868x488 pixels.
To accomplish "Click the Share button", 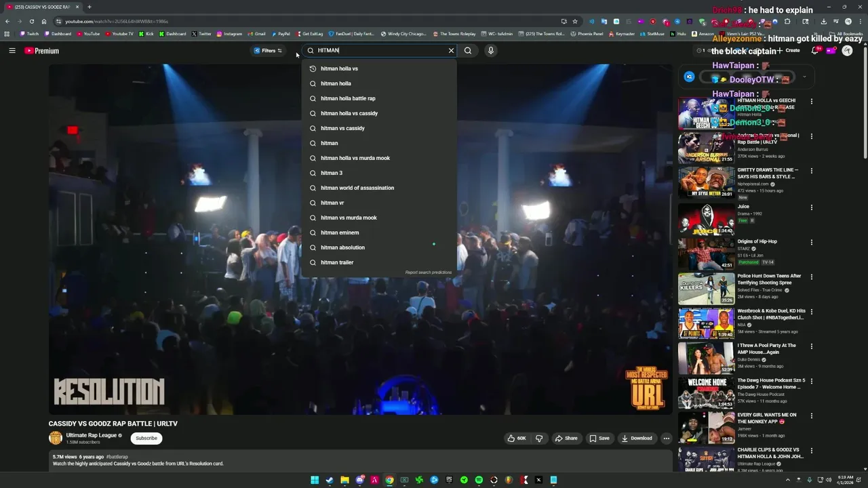I will (x=566, y=439).
